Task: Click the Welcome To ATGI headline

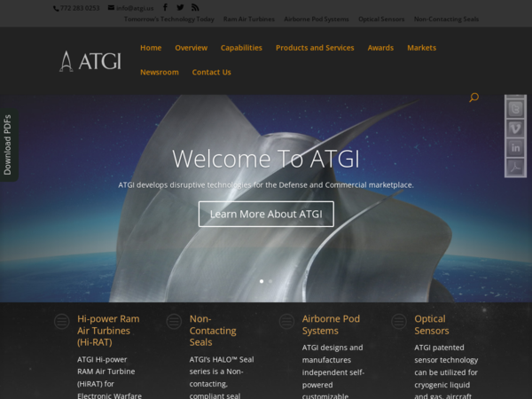Action: (266, 159)
